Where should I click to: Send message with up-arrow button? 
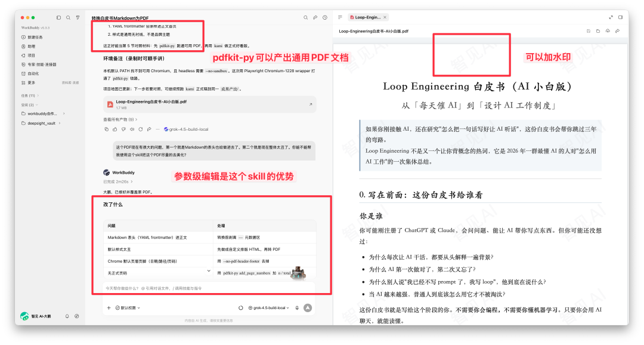[308, 307]
